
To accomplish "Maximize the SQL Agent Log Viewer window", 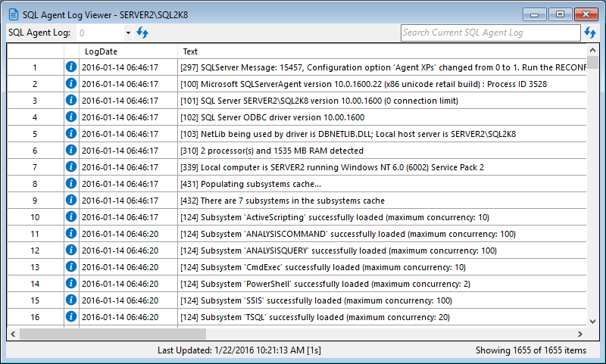I will tap(560, 14).
